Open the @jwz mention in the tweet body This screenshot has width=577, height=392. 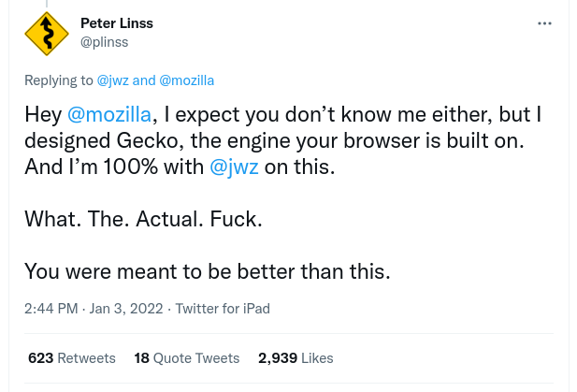(234, 167)
